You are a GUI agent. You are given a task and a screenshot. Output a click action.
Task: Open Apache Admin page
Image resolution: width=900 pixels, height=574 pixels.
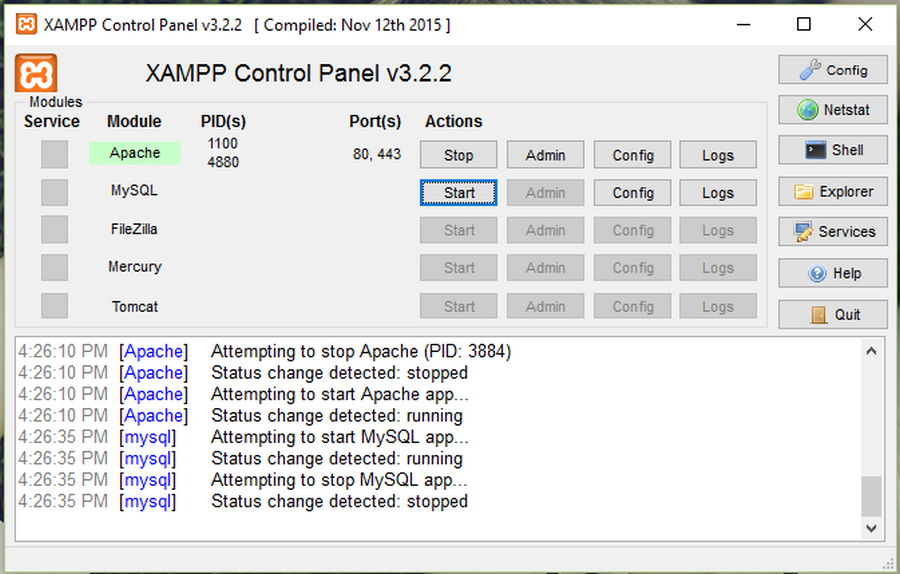(545, 155)
